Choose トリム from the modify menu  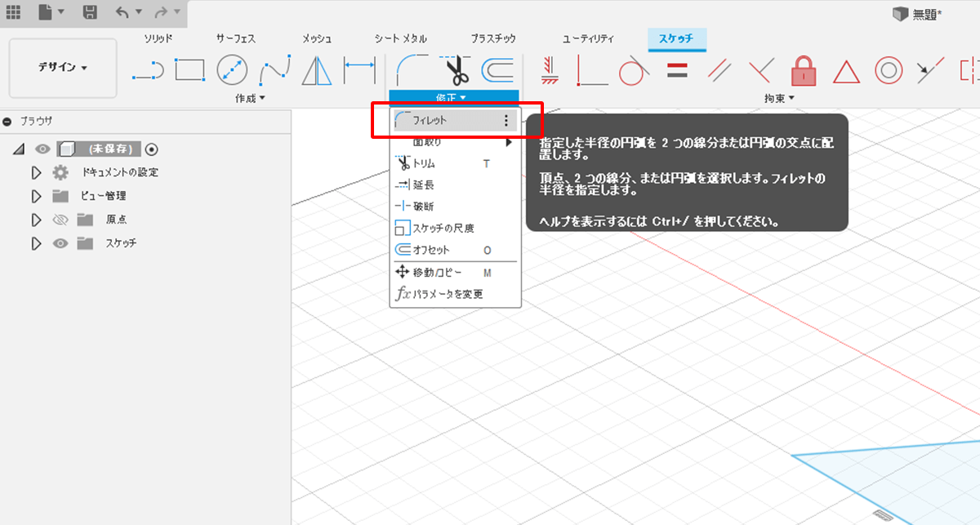454,163
